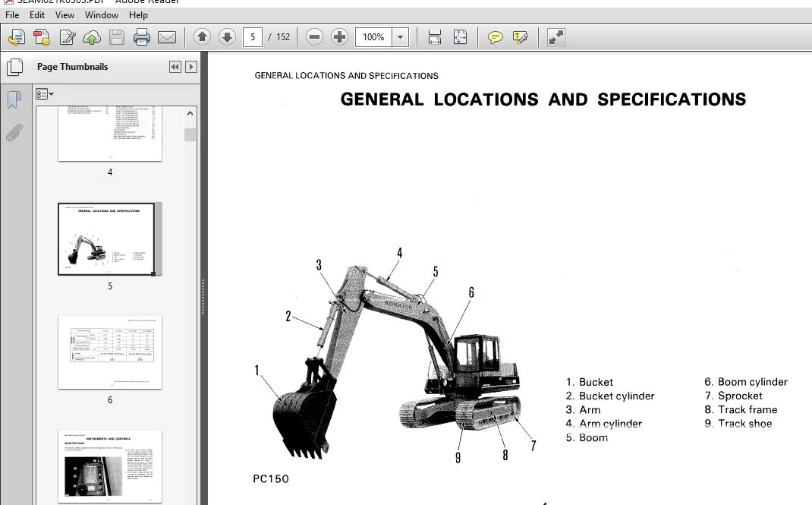Open the thumbnails options dropdown
This screenshot has width=812, height=505.
(x=45, y=94)
